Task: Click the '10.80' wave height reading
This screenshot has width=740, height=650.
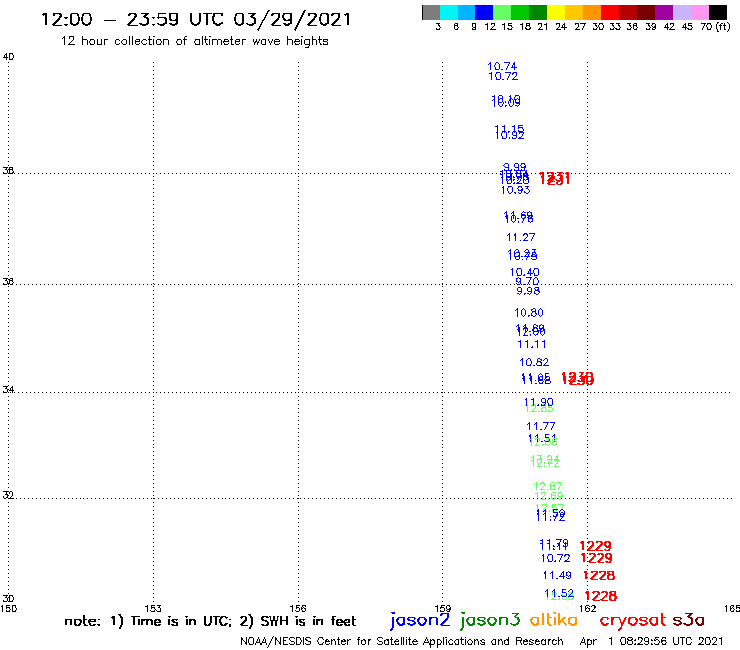Action: coord(529,312)
